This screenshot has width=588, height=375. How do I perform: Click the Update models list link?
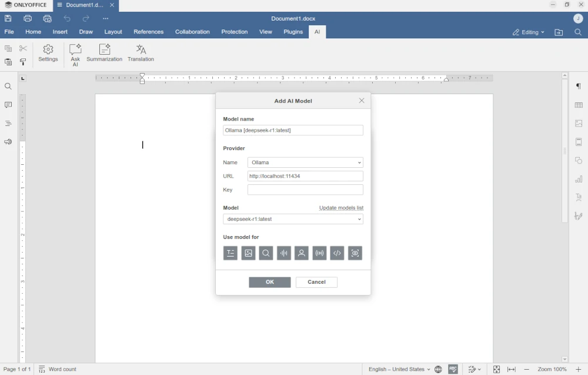tap(341, 208)
